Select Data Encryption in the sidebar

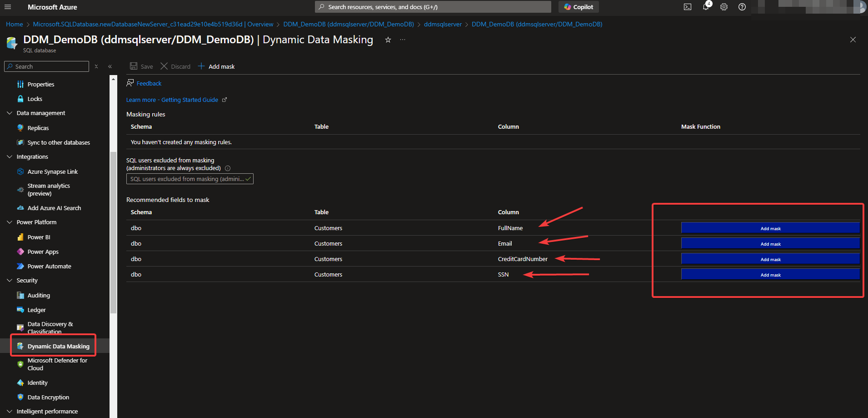coord(48,397)
